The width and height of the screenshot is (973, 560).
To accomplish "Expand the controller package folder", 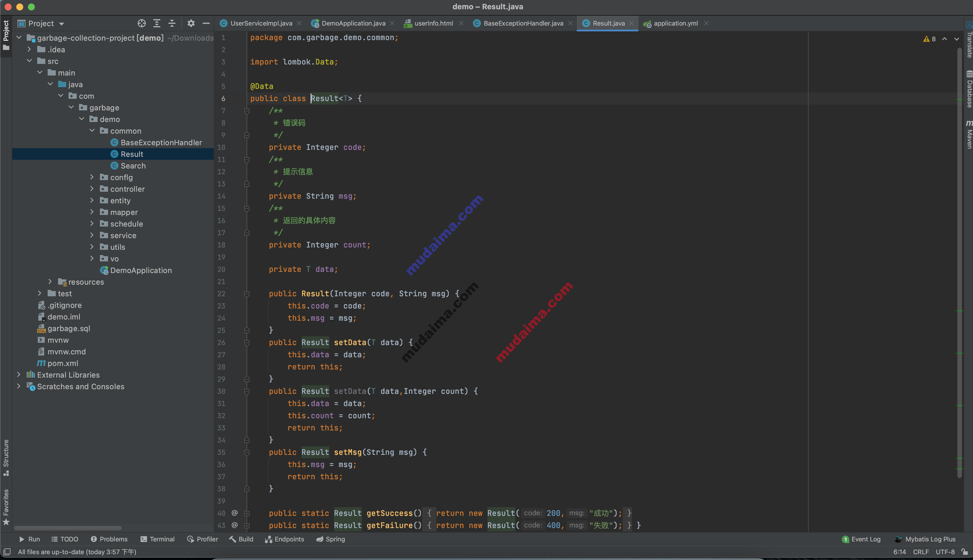I will coord(91,189).
